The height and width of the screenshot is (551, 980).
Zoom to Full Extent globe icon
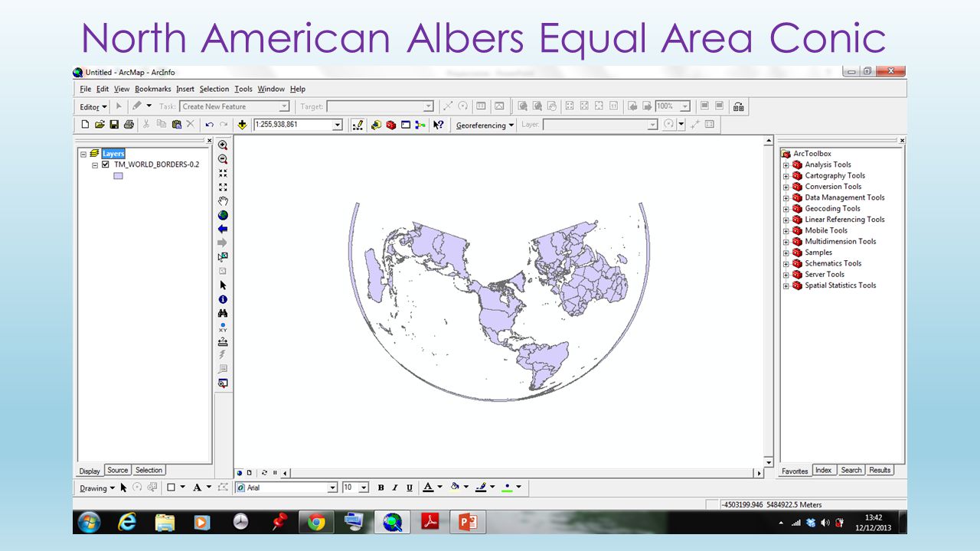(x=223, y=215)
